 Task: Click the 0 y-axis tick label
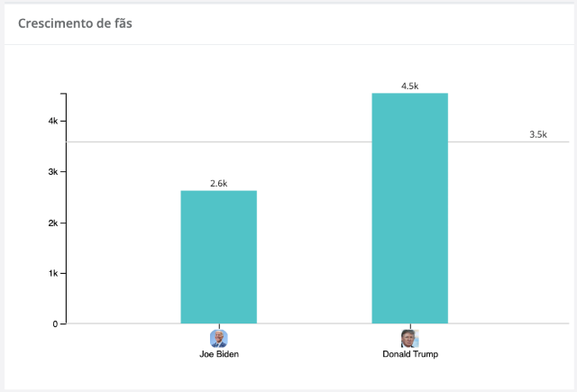click(x=55, y=324)
